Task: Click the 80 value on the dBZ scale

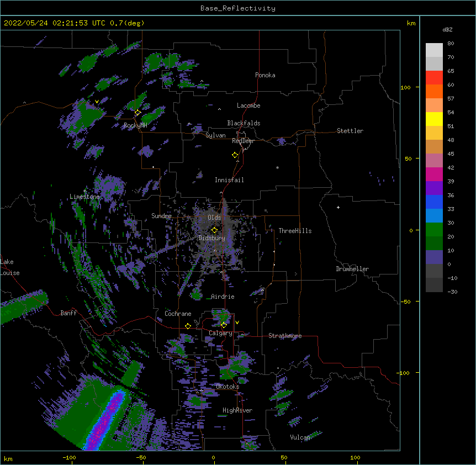Action: (451, 44)
